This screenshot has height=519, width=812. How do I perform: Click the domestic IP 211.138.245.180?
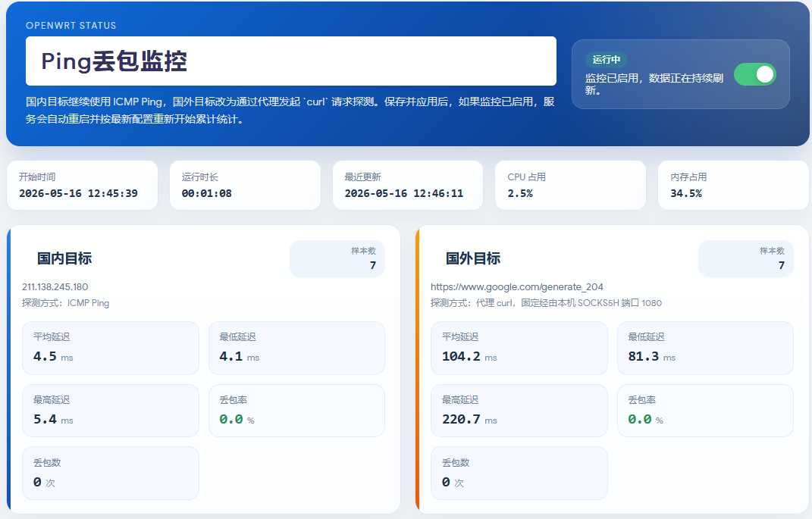(x=55, y=286)
